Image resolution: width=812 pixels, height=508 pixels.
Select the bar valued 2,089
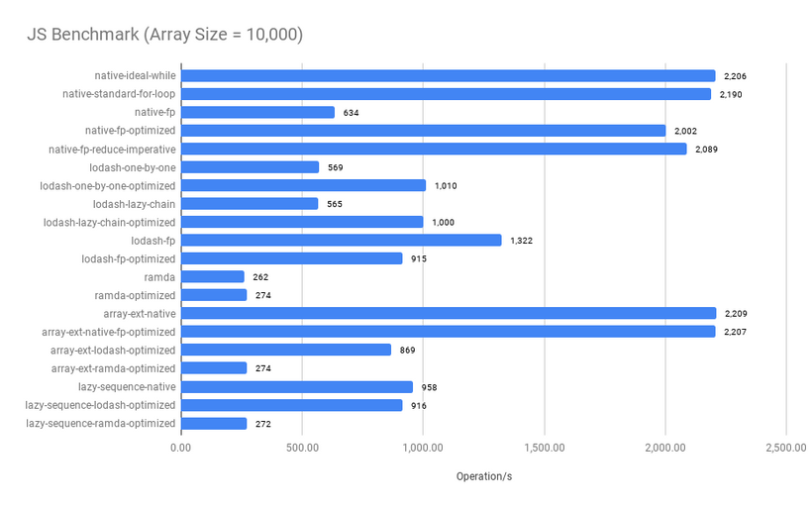click(x=434, y=150)
